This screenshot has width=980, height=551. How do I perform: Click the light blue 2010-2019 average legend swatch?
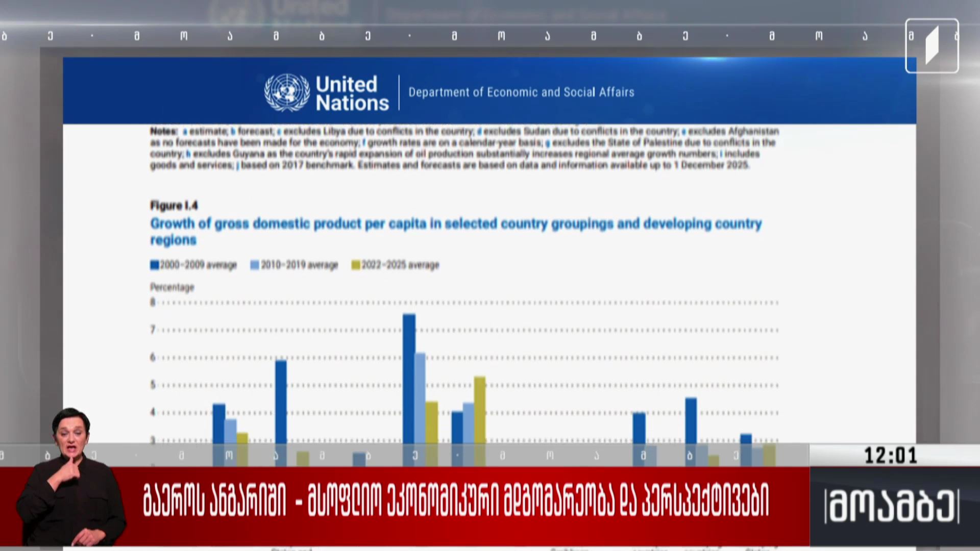[255, 265]
